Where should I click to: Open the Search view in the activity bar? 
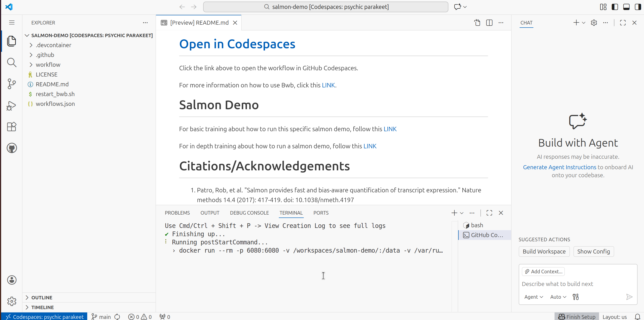pyautogui.click(x=12, y=62)
